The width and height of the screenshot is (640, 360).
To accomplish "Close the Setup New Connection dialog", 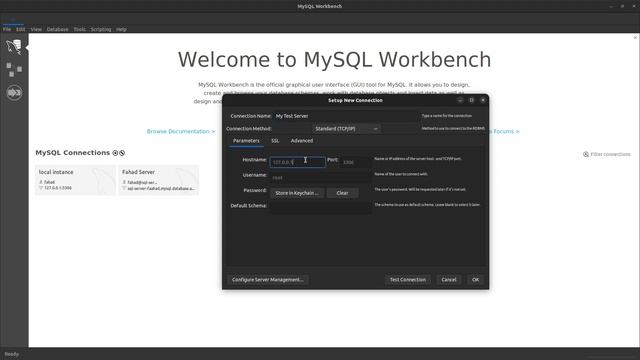I will pos(483,100).
